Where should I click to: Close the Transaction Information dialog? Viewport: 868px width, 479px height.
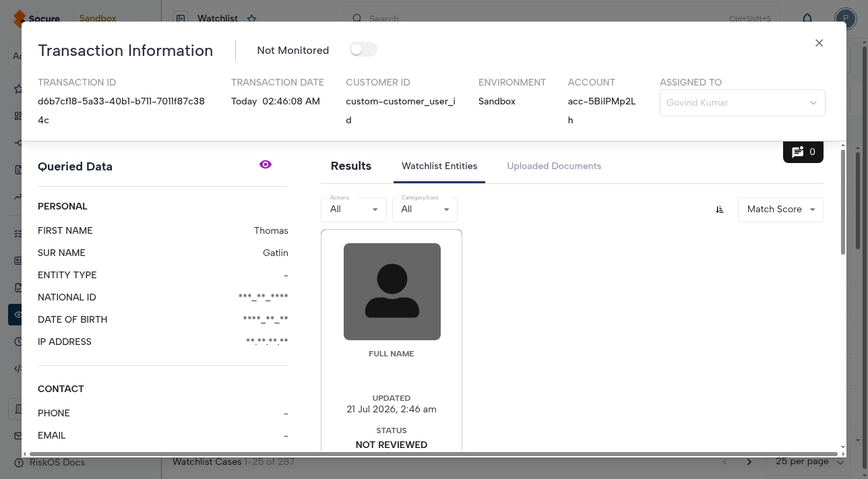click(x=819, y=43)
